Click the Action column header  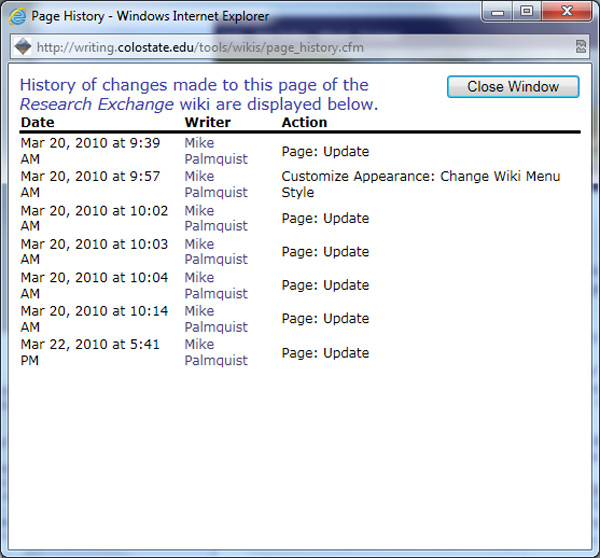click(x=304, y=122)
